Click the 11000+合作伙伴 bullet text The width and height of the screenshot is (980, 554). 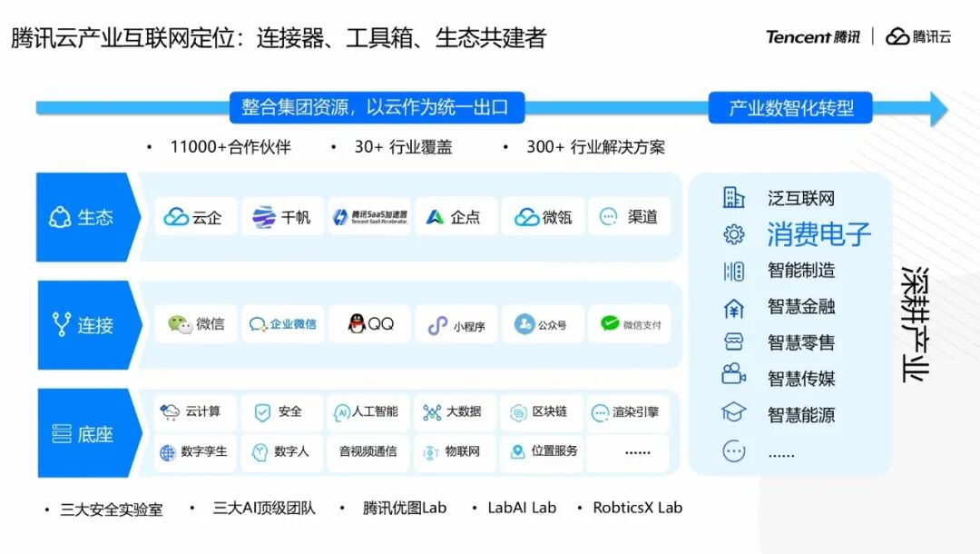230,147
